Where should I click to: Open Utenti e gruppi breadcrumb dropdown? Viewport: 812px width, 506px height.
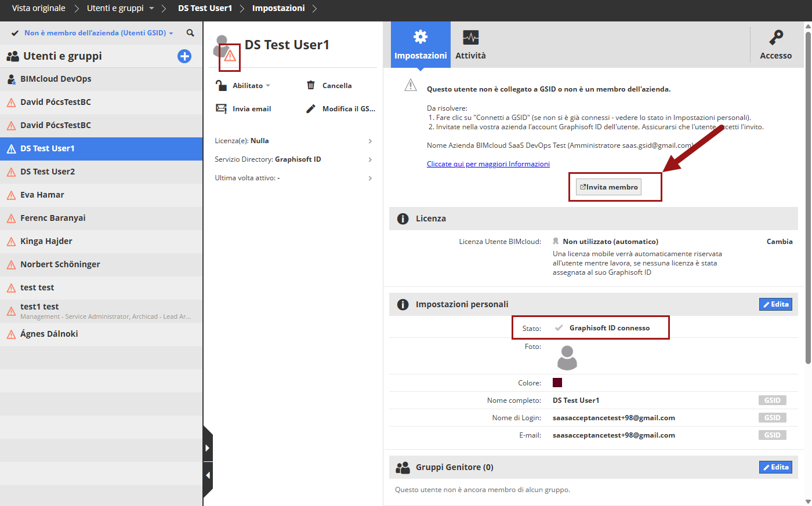(x=152, y=8)
